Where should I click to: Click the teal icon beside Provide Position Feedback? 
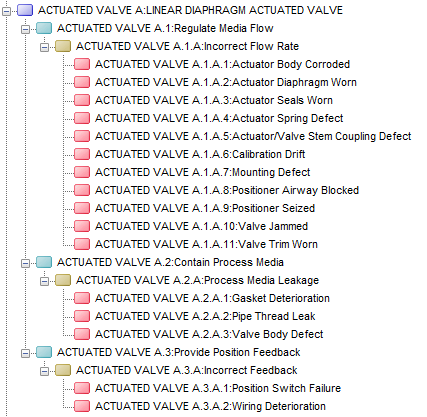point(44,352)
